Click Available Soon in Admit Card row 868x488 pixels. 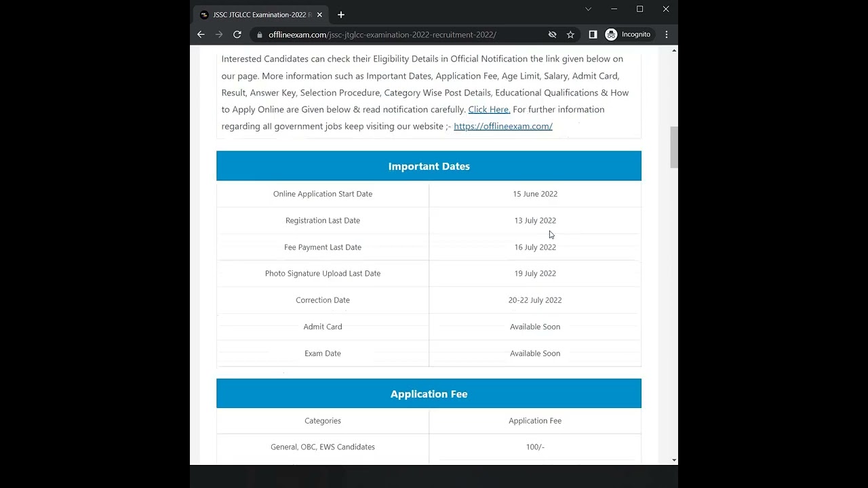(x=535, y=327)
